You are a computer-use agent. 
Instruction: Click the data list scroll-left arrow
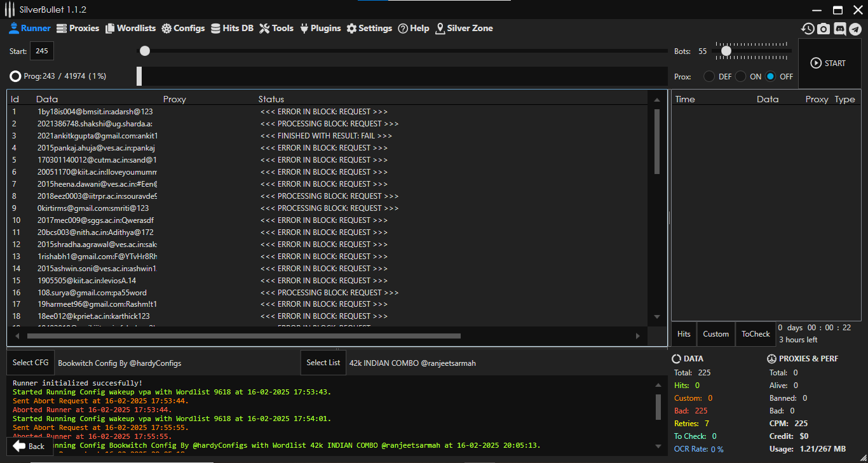point(17,336)
